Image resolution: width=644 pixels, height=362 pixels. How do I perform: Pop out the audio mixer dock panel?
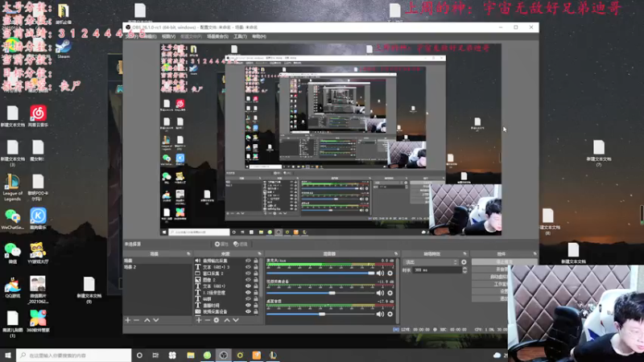[396, 253]
